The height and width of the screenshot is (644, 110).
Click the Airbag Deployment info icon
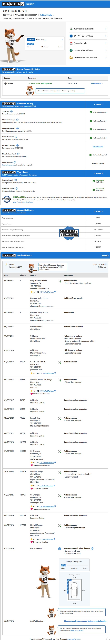[x=17, y=128]
